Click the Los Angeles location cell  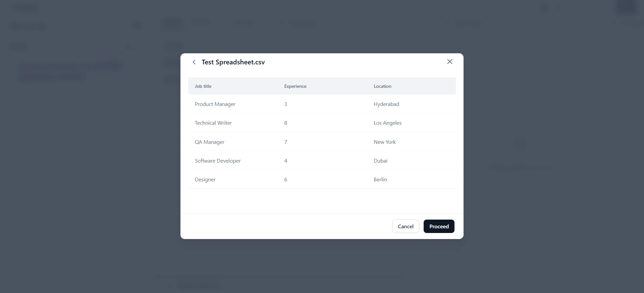point(387,123)
